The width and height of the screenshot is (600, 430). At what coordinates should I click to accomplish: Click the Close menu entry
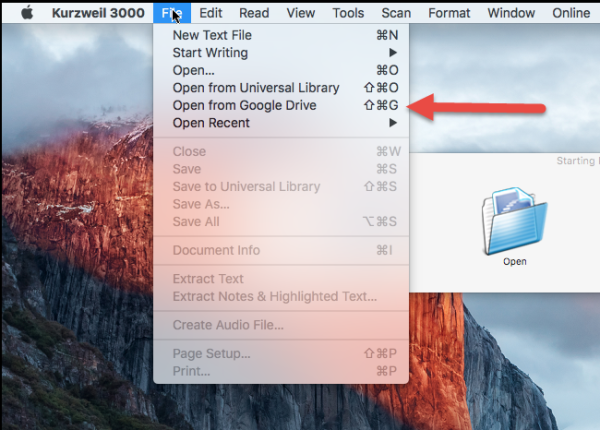(x=281, y=151)
